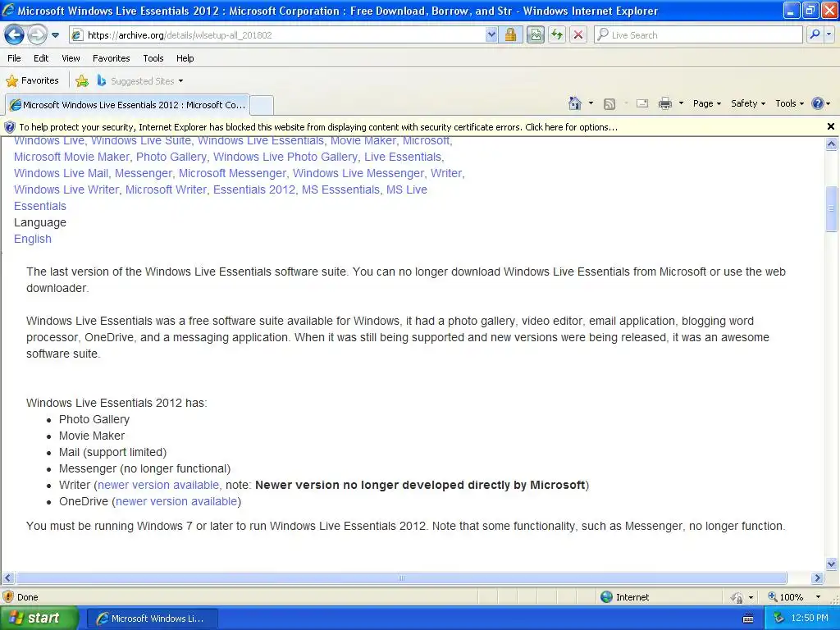The image size is (840, 630).
Task: Expand the Home button dropdown arrow
Action: (x=591, y=103)
